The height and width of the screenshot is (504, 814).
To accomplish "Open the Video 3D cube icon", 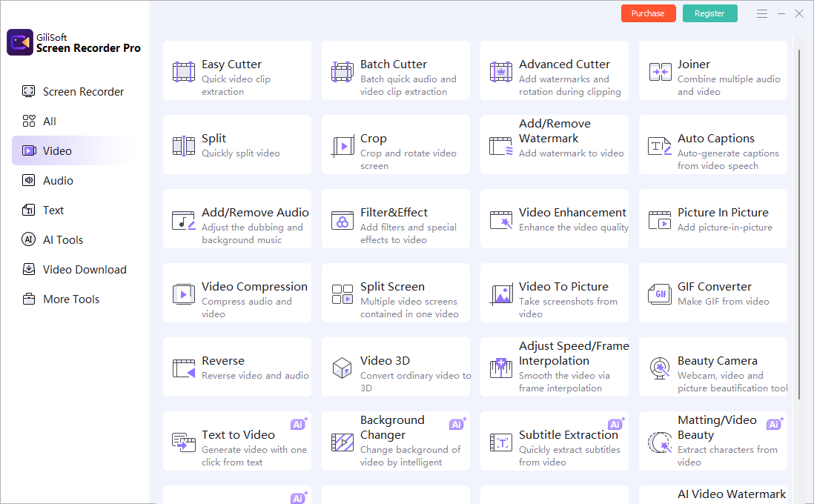I will point(342,368).
